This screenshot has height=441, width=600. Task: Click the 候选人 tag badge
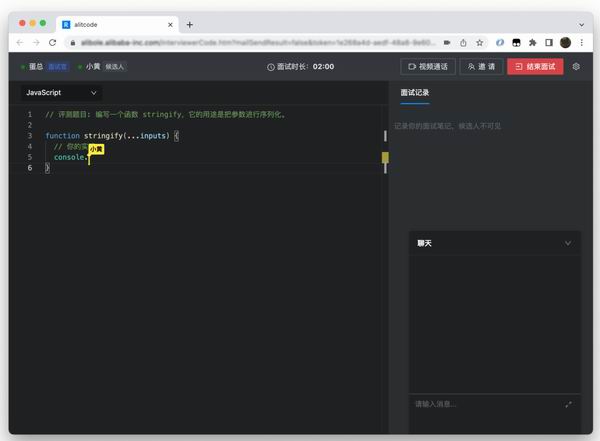point(114,67)
